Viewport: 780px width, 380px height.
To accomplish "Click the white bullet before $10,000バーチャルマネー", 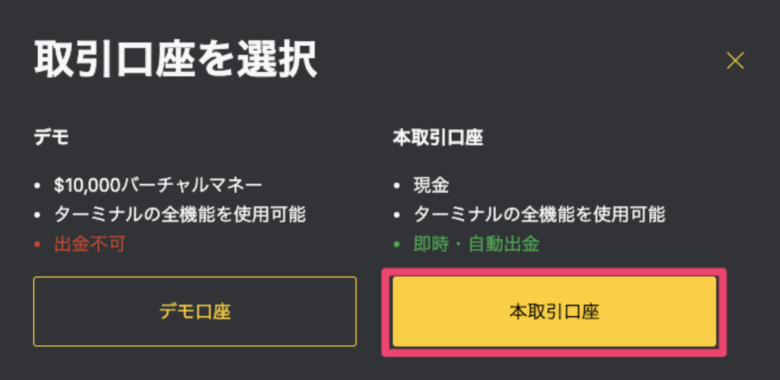I will point(37,186).
